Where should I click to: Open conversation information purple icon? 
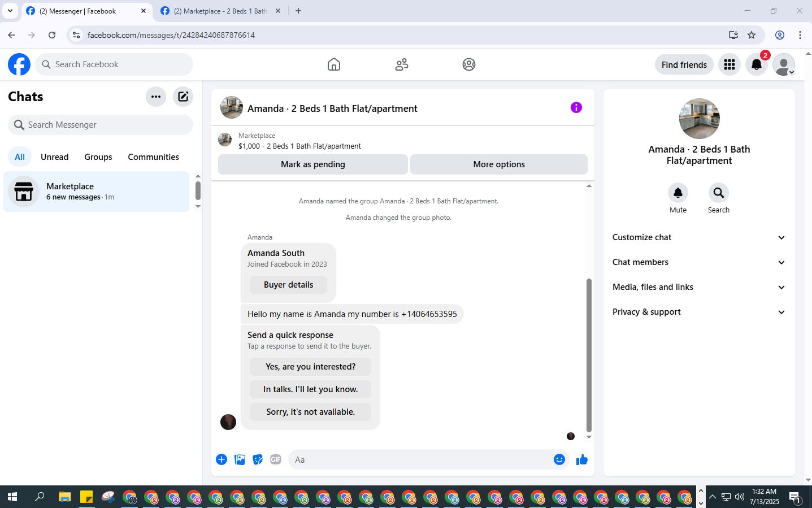coord(576,107)
